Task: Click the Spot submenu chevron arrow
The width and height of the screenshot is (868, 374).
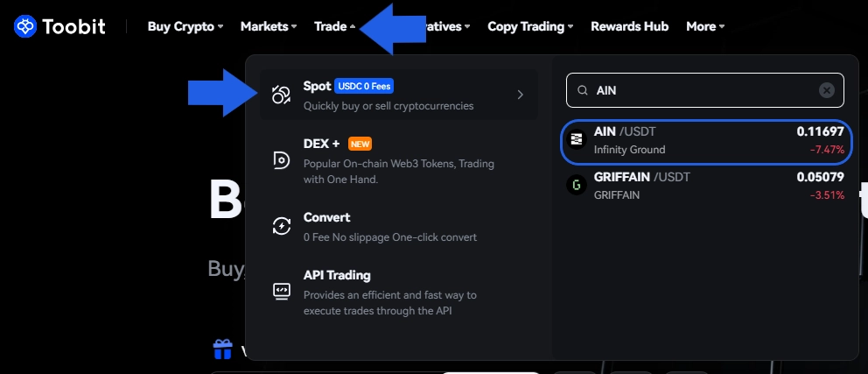Action: 521,95
